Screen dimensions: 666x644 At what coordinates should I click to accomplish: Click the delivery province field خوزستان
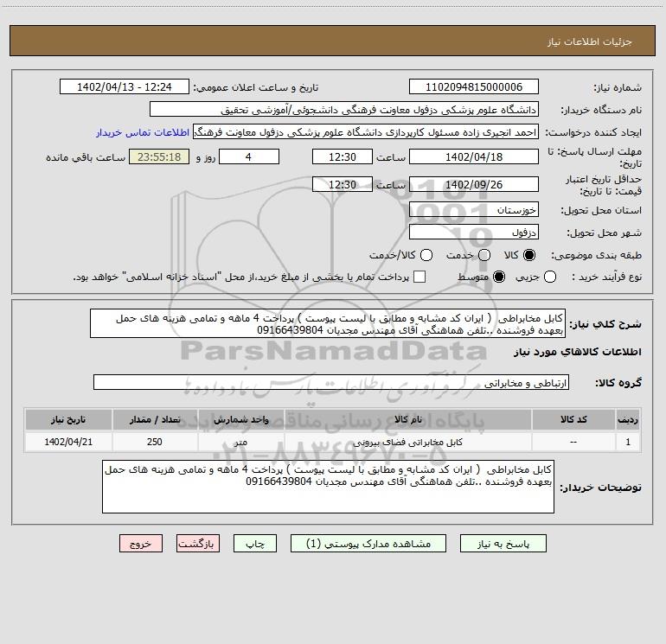pyautogui.click(x=474, y=209)
